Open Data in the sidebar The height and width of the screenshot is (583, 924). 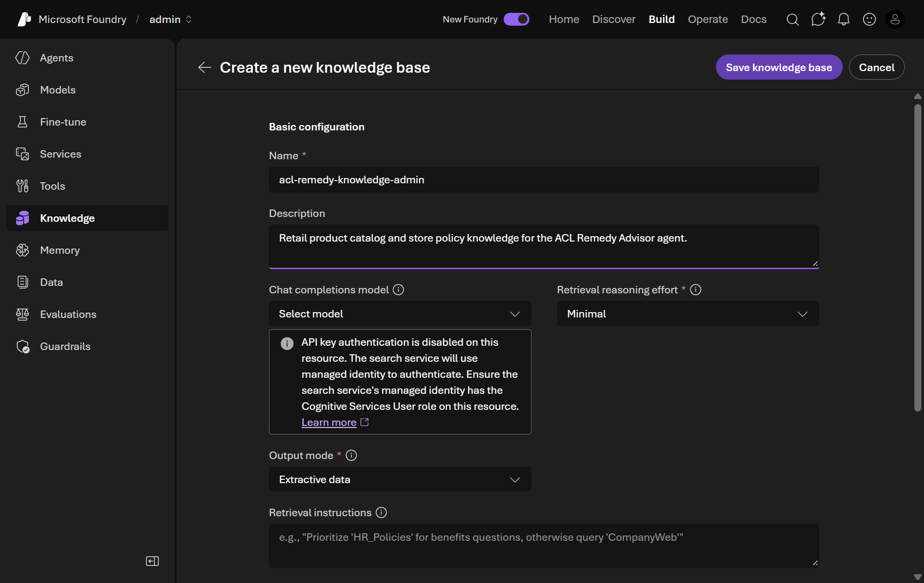click(x=87, y=282)
